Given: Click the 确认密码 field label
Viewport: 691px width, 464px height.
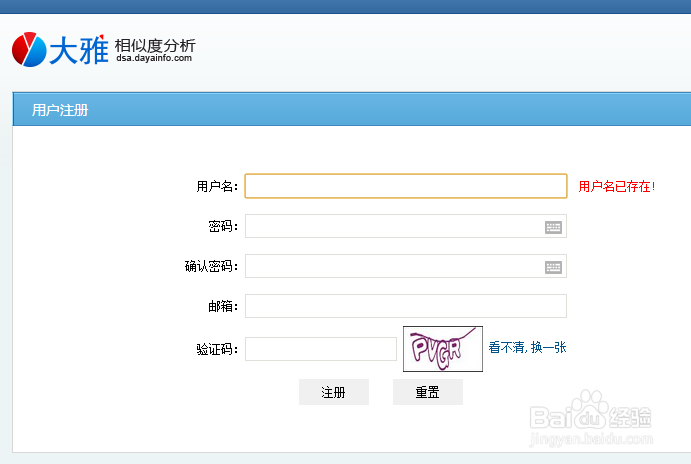Looking at the screenshot, I should 211,267.
